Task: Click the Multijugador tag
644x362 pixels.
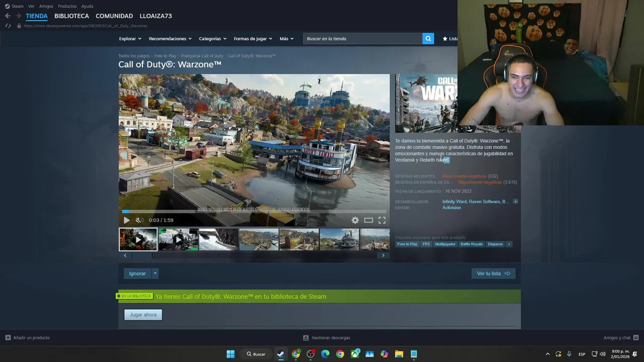Action: click(445, 244)
